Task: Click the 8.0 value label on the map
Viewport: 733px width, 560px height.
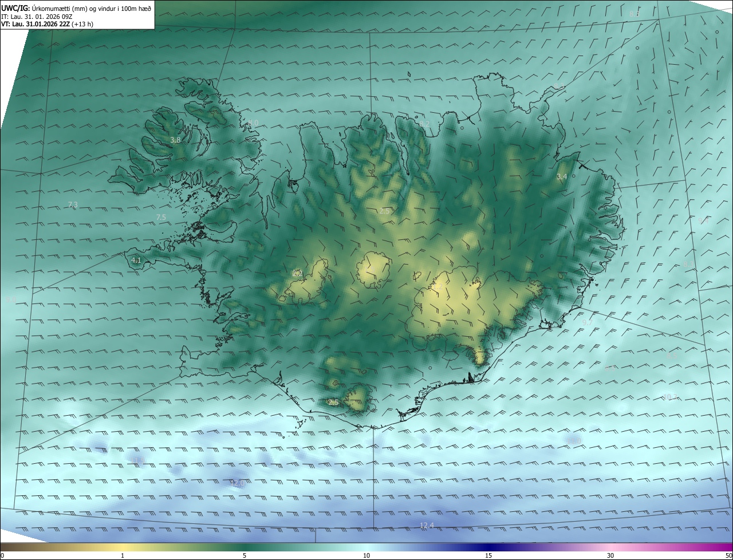Action: coord(253,123)
